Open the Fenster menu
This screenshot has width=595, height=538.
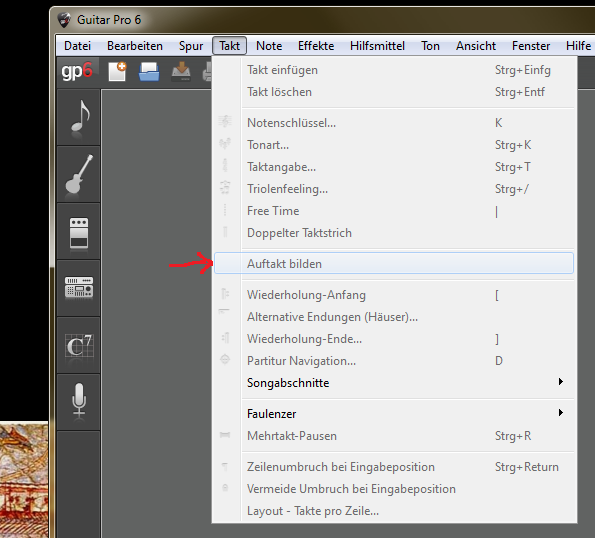point(531,46)
